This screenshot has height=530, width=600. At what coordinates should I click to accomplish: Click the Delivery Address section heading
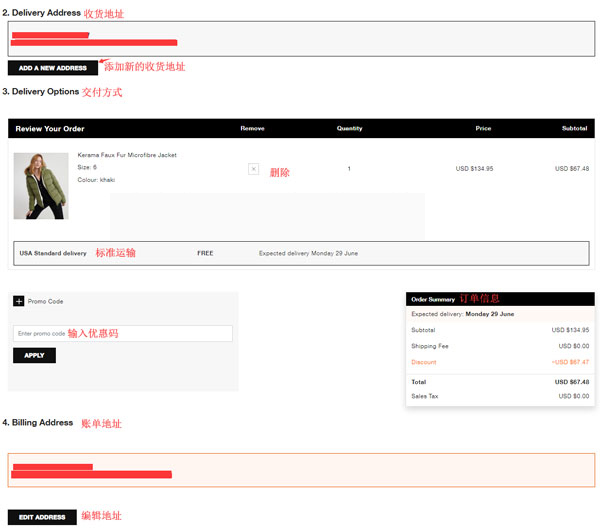42,13
